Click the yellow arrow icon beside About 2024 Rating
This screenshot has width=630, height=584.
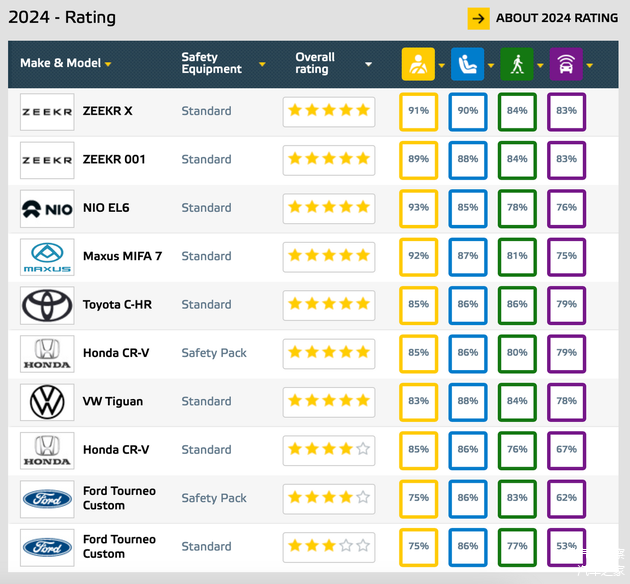[x=478, y=18]
